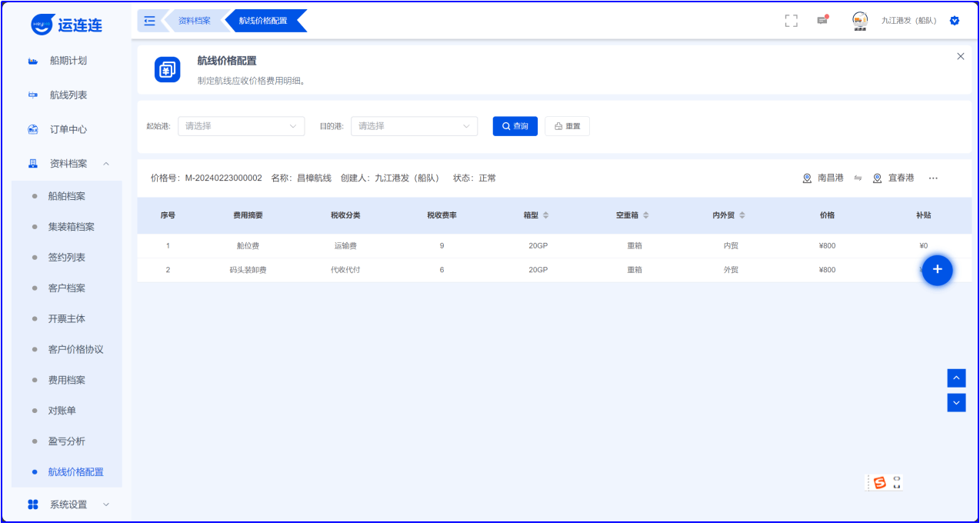The image size is (980, 526).
Task: Click the scroll-down arrow button
Action: pos(956,402)
